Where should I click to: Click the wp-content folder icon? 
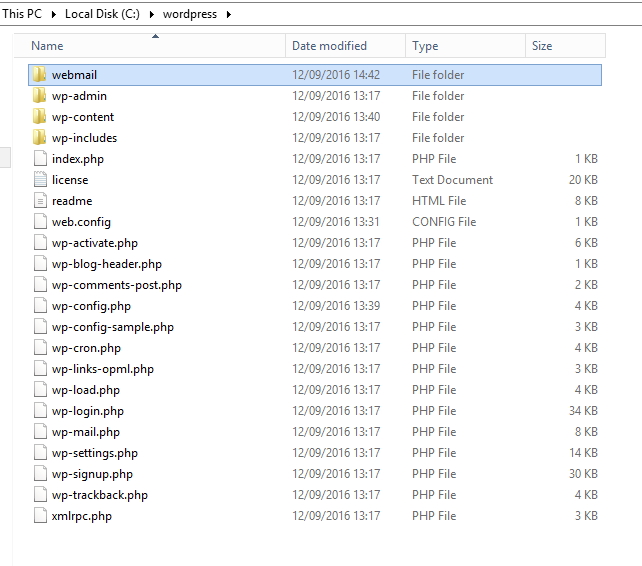point(39,117)
